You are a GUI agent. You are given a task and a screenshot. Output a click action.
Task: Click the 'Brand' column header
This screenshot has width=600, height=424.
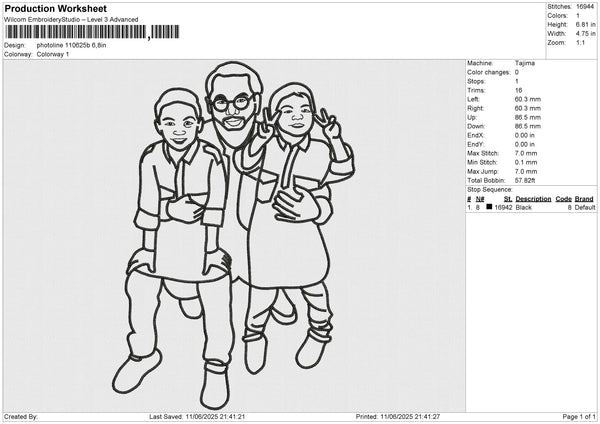coord(584,199)
